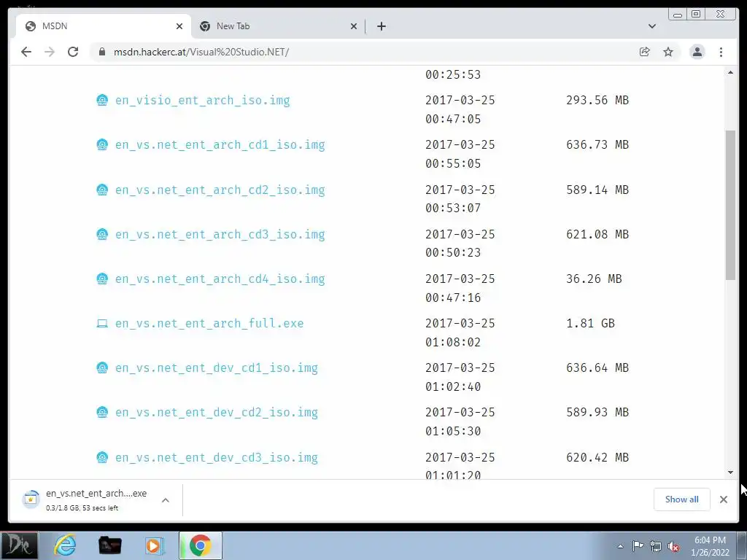Click the 36.26 MB size value
The image size is (747, 560).
[594, 279]
